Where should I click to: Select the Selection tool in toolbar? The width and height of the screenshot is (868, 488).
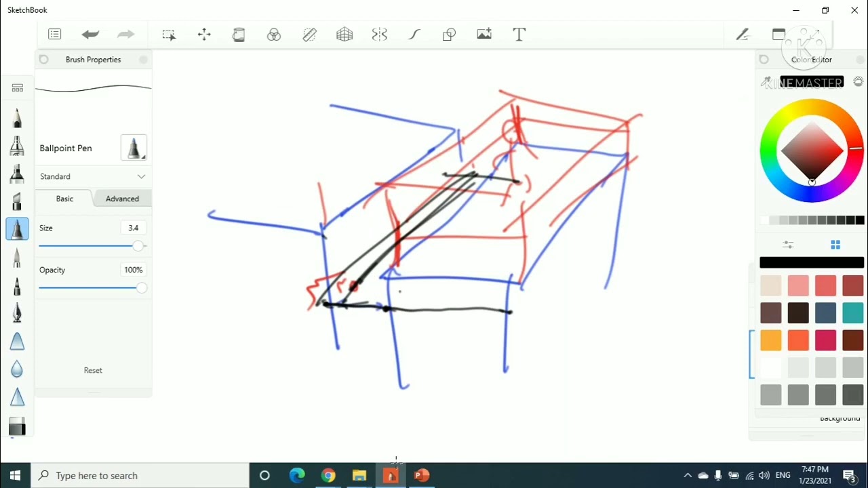pos(169,35)
